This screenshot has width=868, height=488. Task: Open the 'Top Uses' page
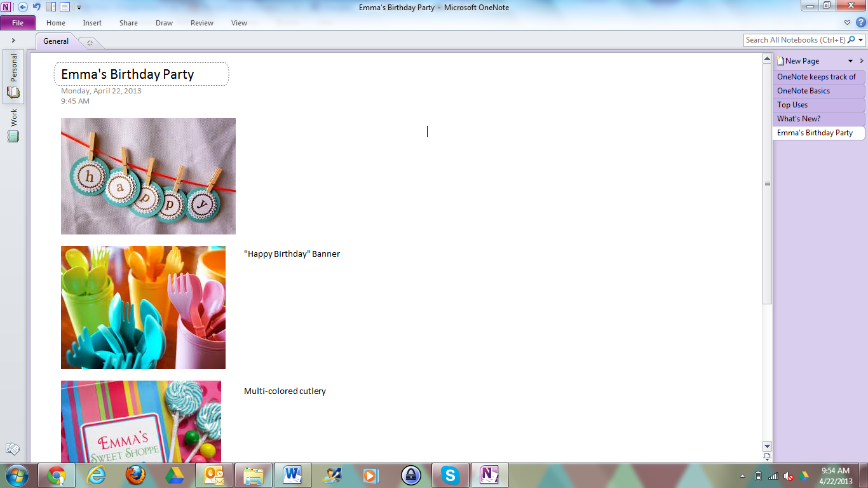click(x=792, y=105)
